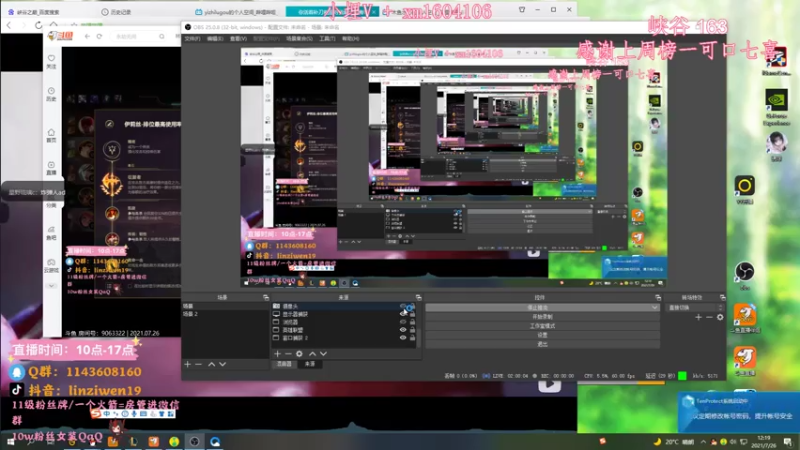Open source properties gear in sources panel

299,354
